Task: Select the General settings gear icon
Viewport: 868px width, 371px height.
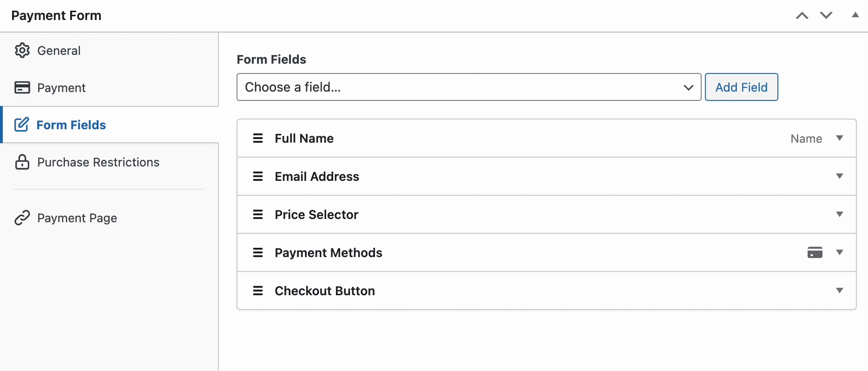Action: [x=22, y=51]
